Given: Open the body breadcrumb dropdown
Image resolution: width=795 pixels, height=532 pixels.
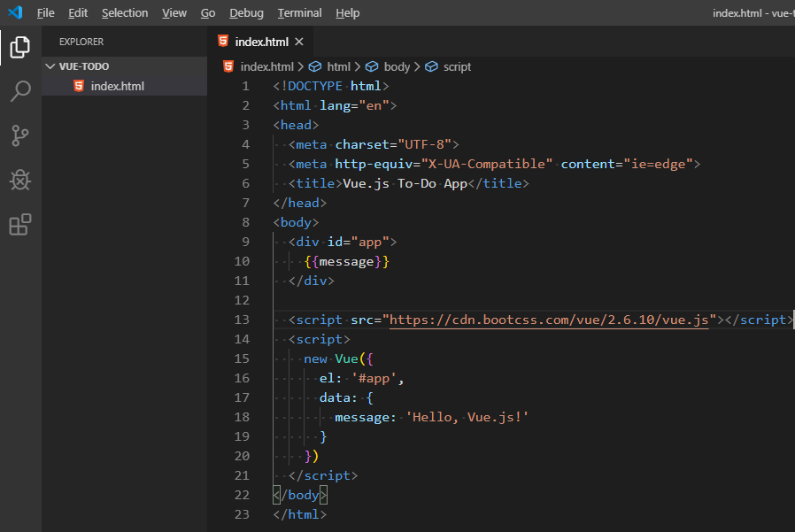Looking at the screenshot, I should (396, 66).
